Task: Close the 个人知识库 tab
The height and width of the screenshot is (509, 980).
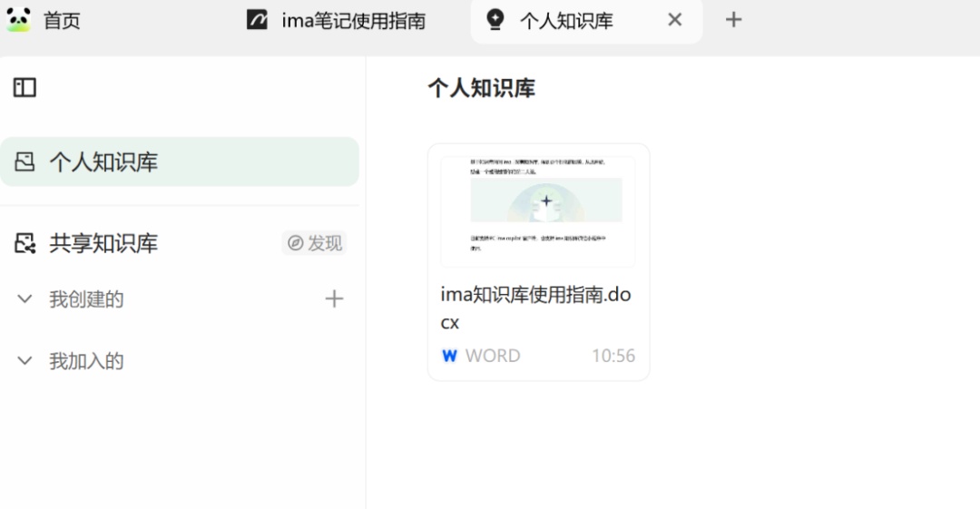Action: pyautogui.click(x=674, y=20)
